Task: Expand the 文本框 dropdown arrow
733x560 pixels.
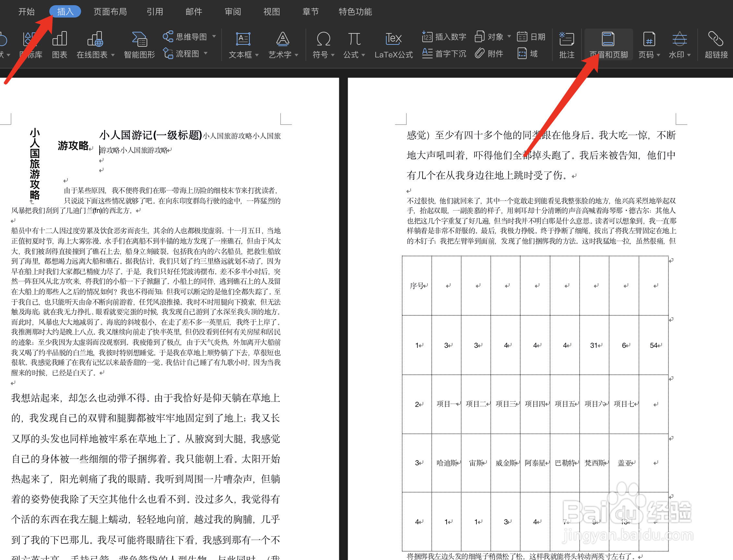Action: 257,55
